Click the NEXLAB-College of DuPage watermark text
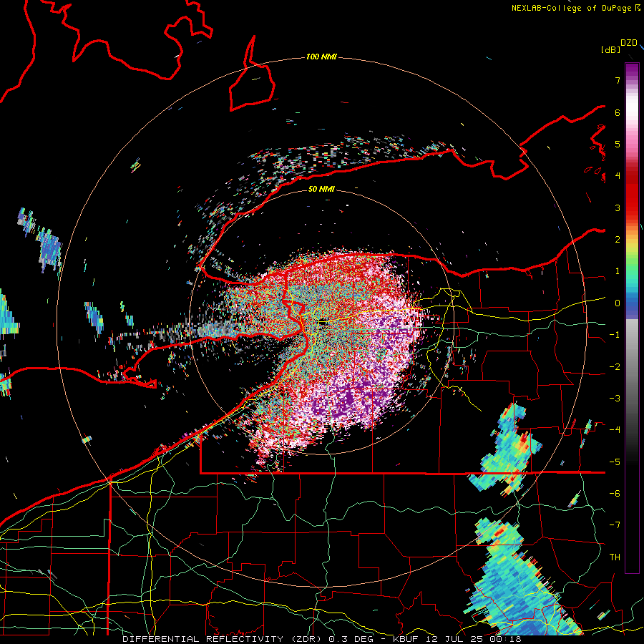Image resolution: width=644 pixels, height=644 pixels. 576,8
